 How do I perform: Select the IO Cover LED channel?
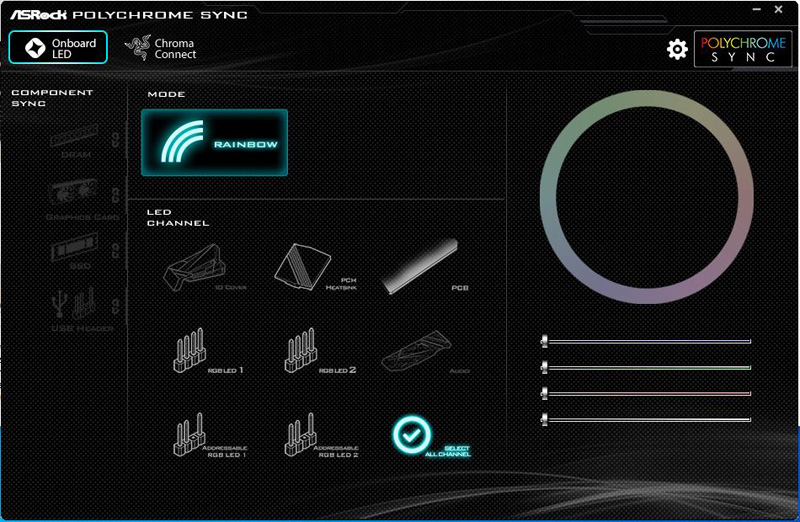pyautogui.click(x=204, y=267)
